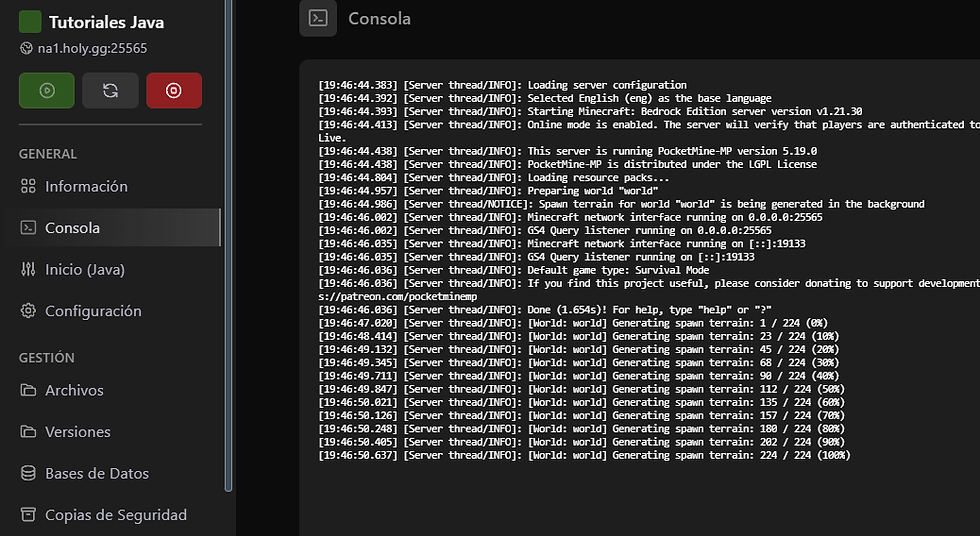The width and height of the screenshot is (980, 536).
Task: Click server address na1.holy.gg:25565
Action: click(x=92, y=49)
